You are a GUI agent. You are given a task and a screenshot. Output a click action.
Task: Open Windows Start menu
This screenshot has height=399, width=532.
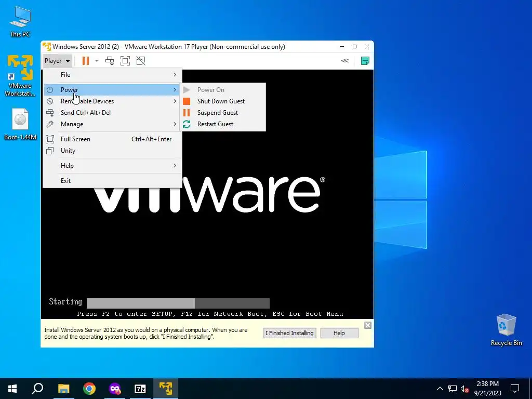(x=12, y=389)
